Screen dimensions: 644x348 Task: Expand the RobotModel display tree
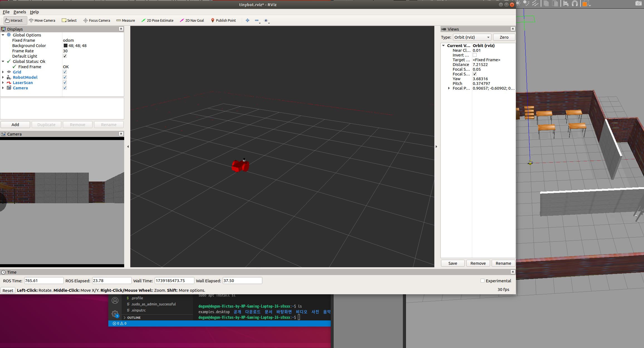3,77
